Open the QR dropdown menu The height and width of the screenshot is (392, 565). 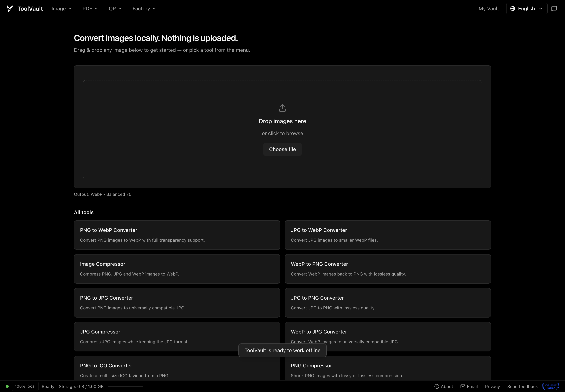115,9
